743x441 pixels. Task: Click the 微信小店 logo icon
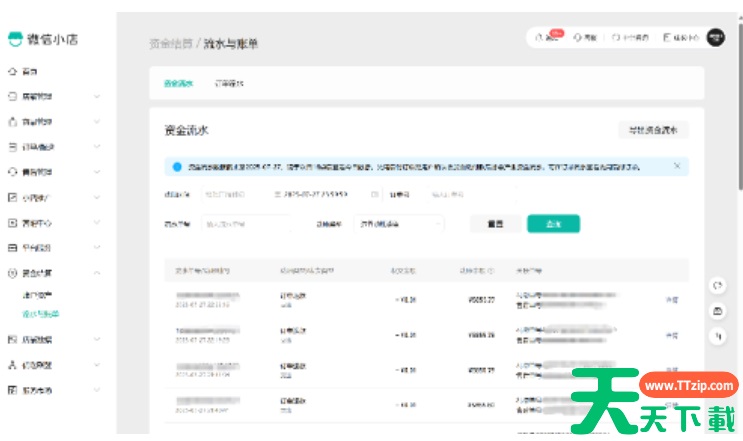pyautogui.click(x=14, y=40)
